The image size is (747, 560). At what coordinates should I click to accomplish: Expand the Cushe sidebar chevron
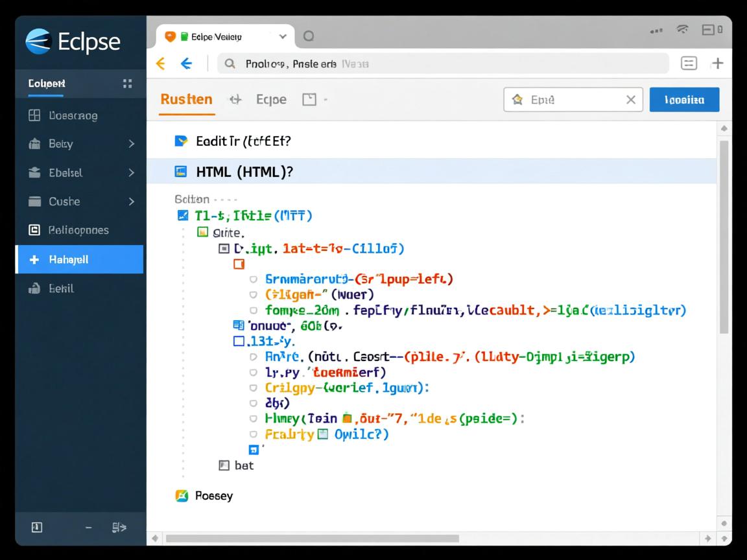pyautogui.click(x=132, y=202)
